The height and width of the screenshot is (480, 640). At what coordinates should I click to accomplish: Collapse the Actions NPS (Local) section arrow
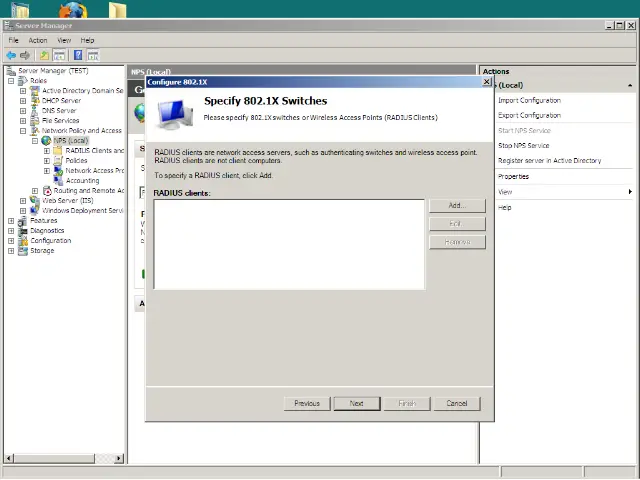click(x=630, y=85)
